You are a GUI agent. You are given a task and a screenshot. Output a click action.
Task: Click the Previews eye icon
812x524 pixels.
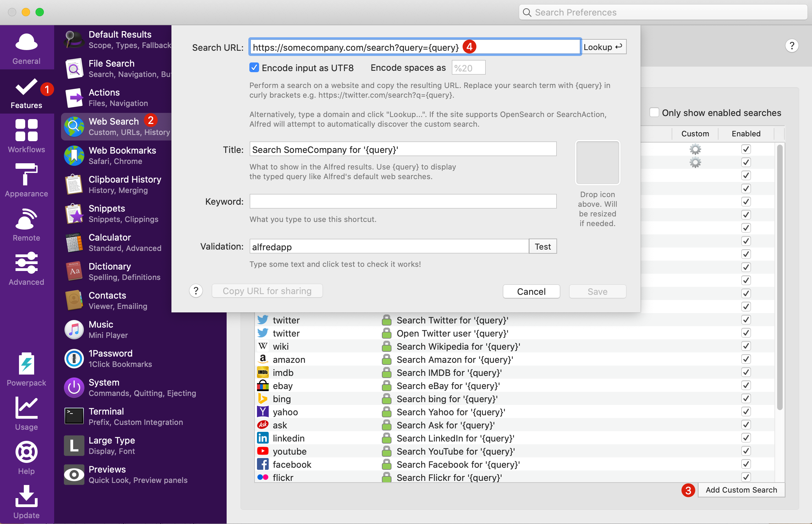click(x=74, y=475)
